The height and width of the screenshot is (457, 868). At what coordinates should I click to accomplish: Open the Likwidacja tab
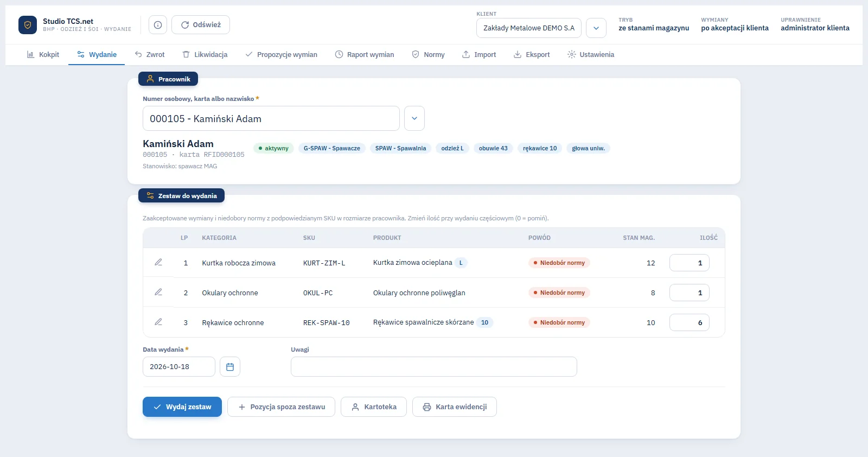pyautogui.click(x=205, y=54)
